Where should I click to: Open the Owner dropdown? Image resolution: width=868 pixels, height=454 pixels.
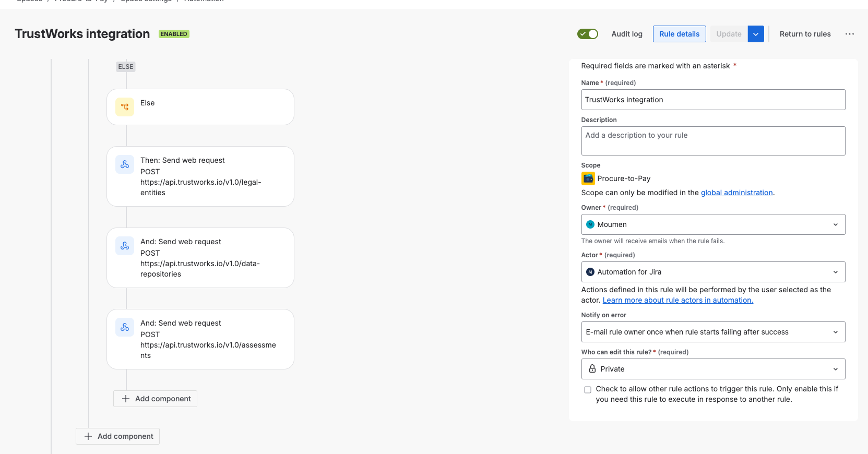pyautogui.click(x=713, y=224)
